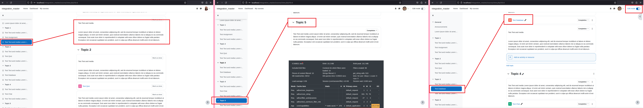Click the Test Quiz activity icon in left window
Image resolution: width=644 pixels, height=108 pixels.
point(80,86)
